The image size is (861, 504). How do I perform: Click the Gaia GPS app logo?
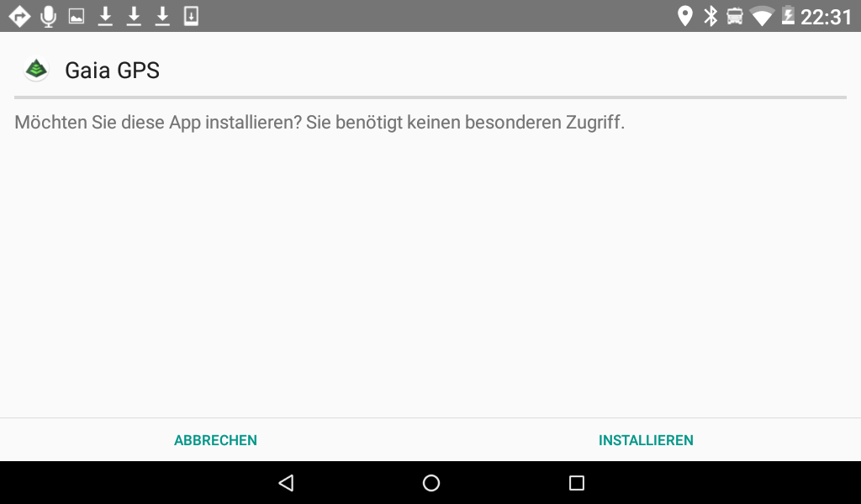click(x=36, y=70)
